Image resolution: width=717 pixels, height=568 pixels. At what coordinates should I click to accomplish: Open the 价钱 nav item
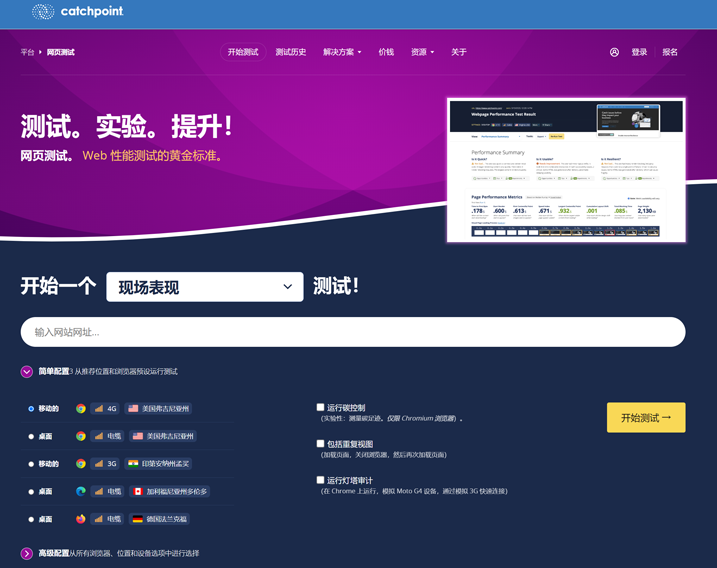click(386, 52)
